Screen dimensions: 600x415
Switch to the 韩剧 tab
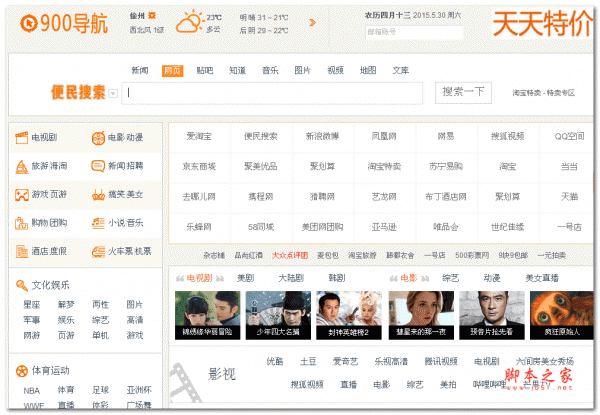pyautogui.click(x=337, y=278)
